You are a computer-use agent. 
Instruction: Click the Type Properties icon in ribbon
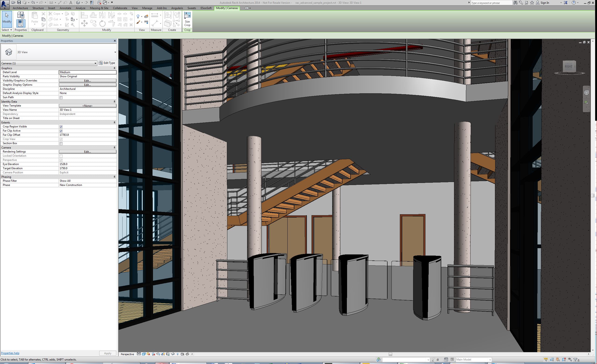(21, 16)
